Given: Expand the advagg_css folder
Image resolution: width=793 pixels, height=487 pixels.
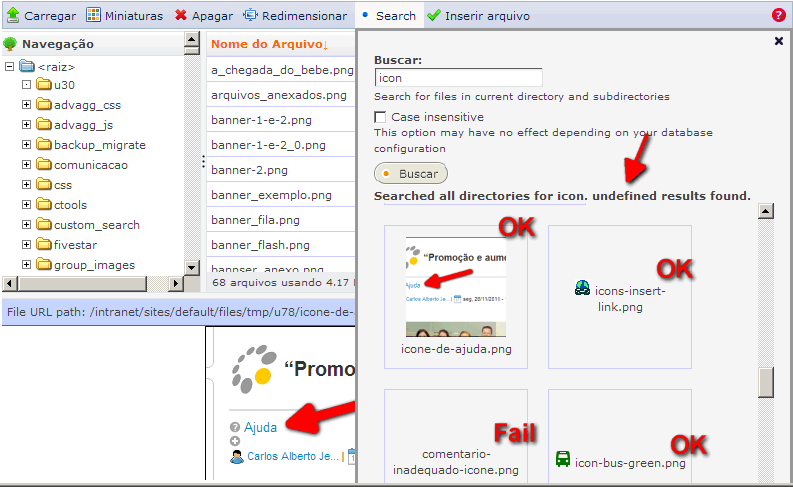Looking at the screenshot, I should (26, 105).
